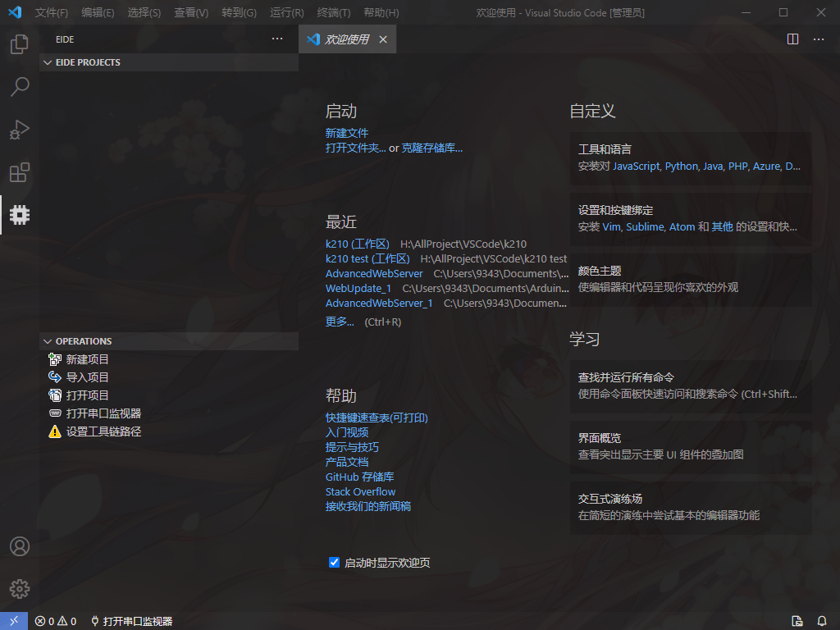Toggle 启动时显示欢迎页 checkbox

(x=335, y=563)
